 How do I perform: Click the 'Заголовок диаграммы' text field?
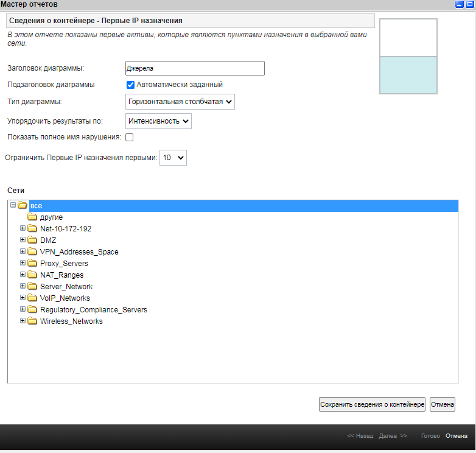195,68
